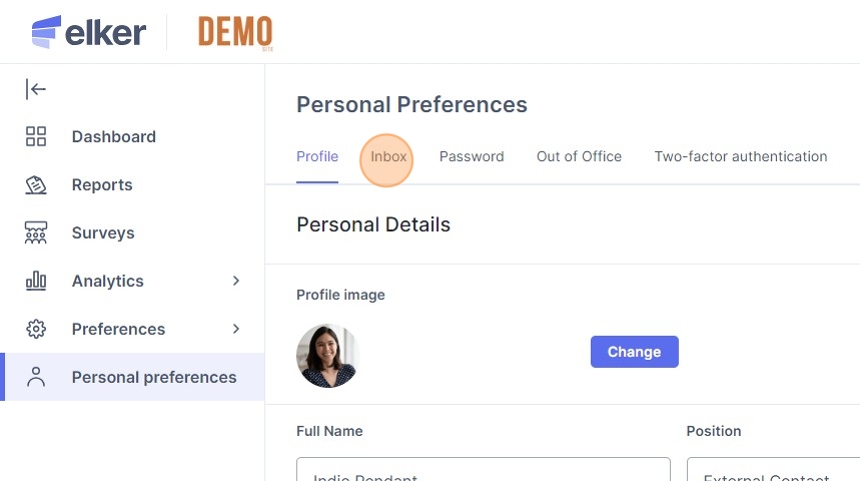This screenshot has width=860, height=481.
Task: Click the Dashboard grid icon
Action: pyautogui.click(x=36, y=137)
